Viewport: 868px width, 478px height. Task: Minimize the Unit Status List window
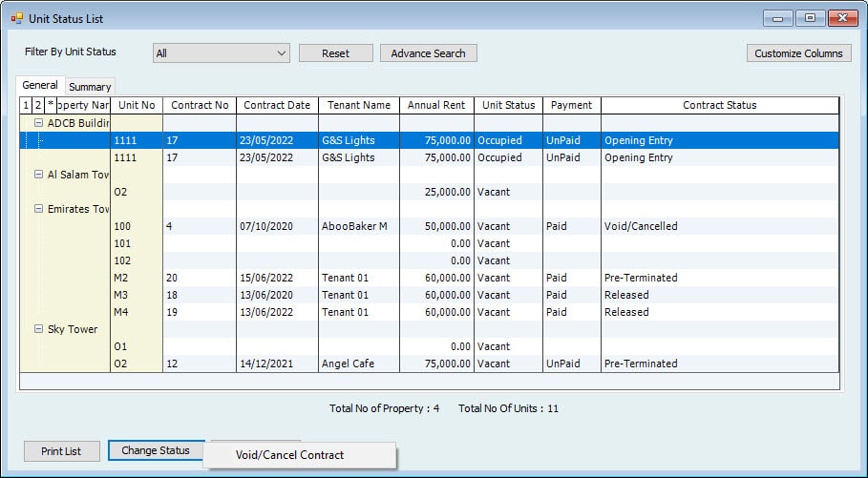pyautogui.click(x=778, y=18)
